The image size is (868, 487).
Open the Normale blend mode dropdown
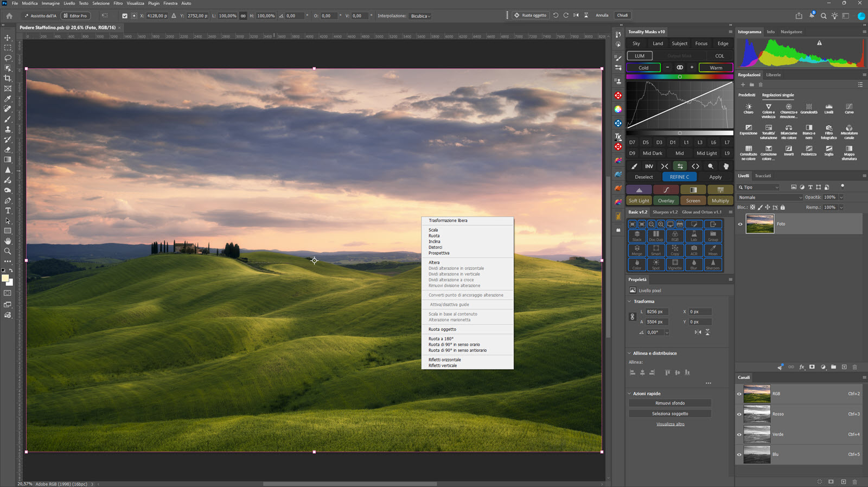(770, 197)
